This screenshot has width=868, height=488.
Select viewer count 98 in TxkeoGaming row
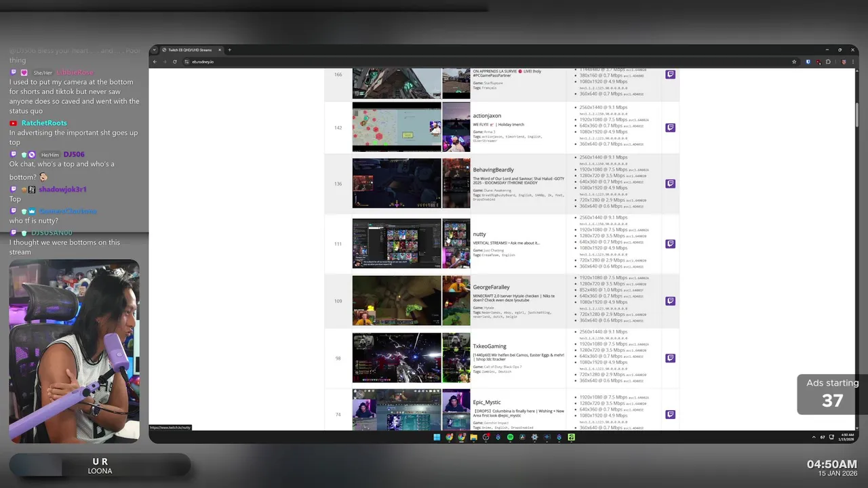(x=338, y=358)
